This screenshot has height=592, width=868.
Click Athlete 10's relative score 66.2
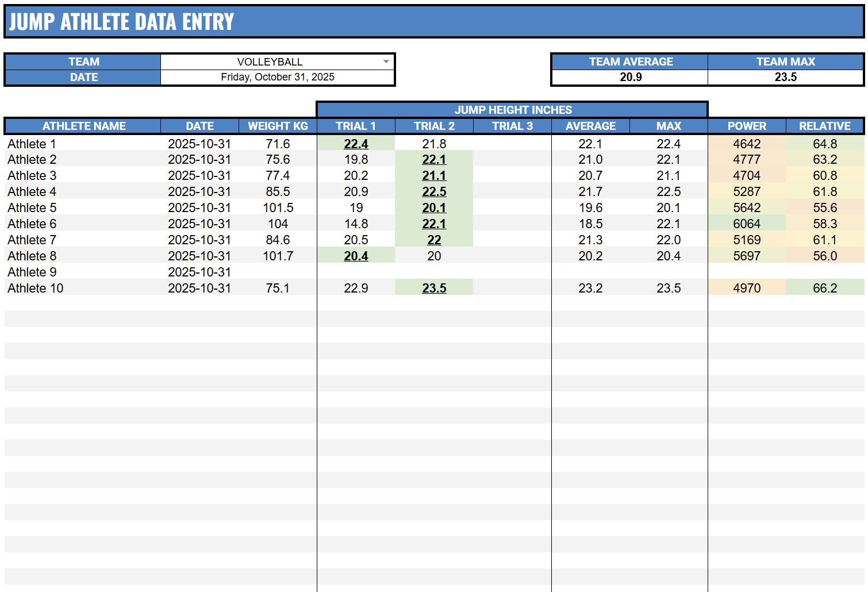coord(824,288)
